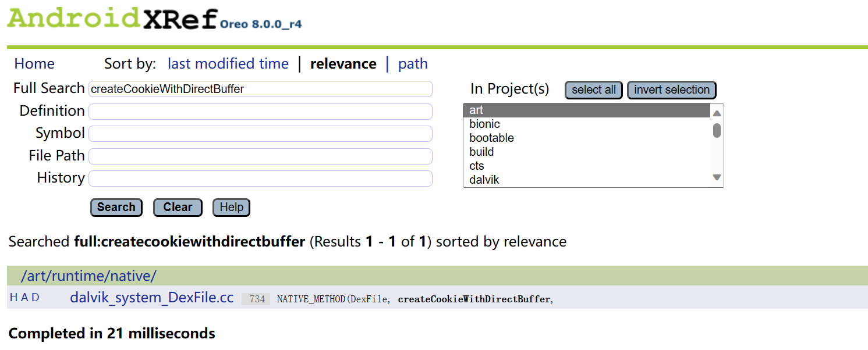Sort results by path

click(413, 64)
